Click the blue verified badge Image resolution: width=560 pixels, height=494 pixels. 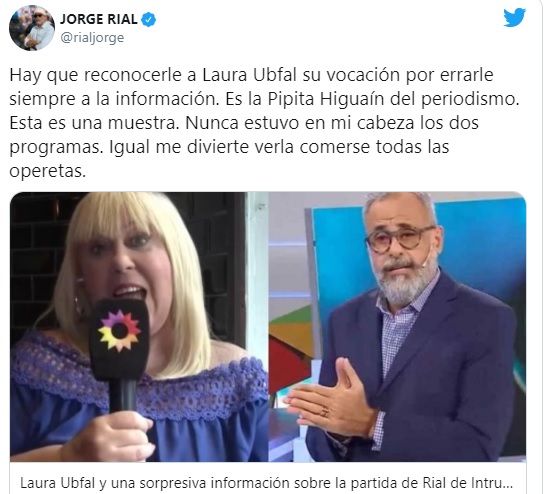[x=149, y=20]
